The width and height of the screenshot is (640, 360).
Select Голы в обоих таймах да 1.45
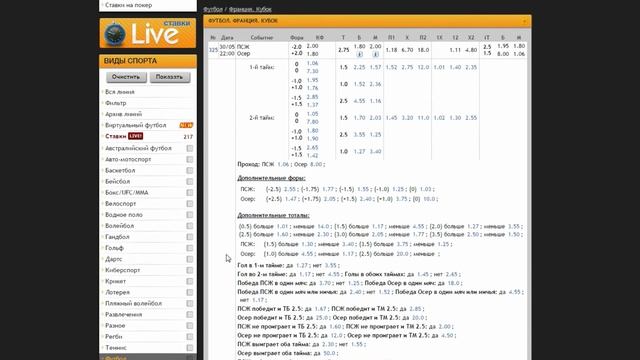423,274
